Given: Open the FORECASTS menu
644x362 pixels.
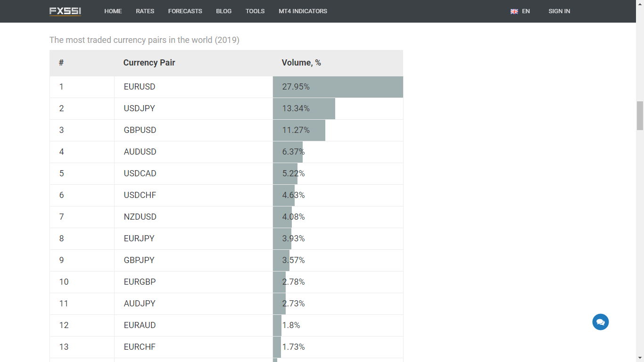Looking at the screenshot, I should [x=185, y=11].
